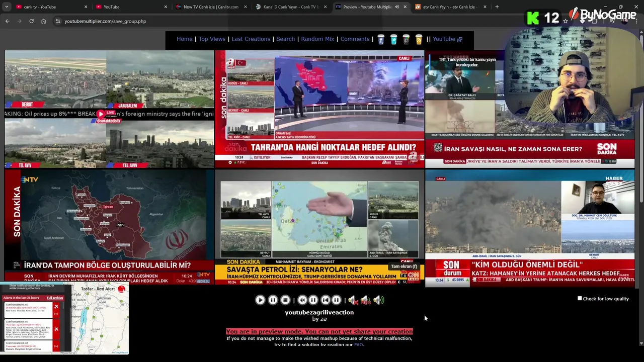Click the speaker icon labeled RES
The height and width of the screenshot is (362, 644).
(365, 300)
